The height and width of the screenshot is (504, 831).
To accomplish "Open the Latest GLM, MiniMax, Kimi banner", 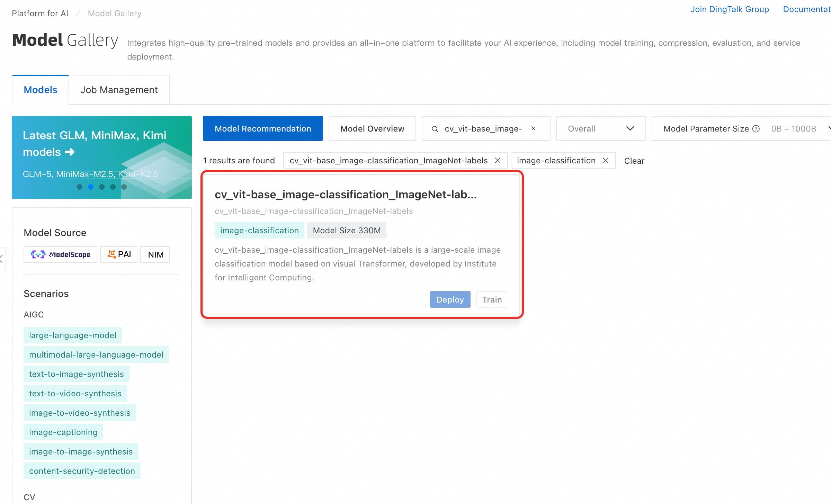I will click(x=102, y=157).
